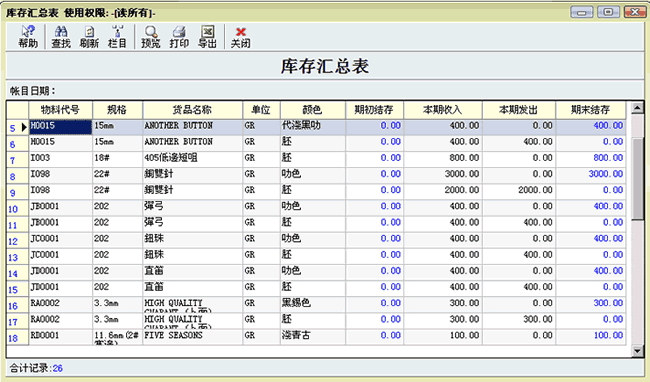Viewport: 650px width, 382px height.
Task: Click the 期初结存 column header
Action: pos(374,110)
